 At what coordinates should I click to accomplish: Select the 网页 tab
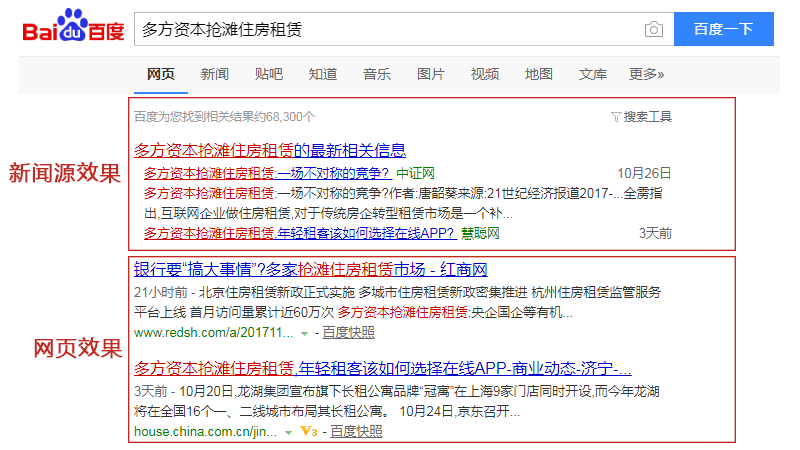point(161,74)
